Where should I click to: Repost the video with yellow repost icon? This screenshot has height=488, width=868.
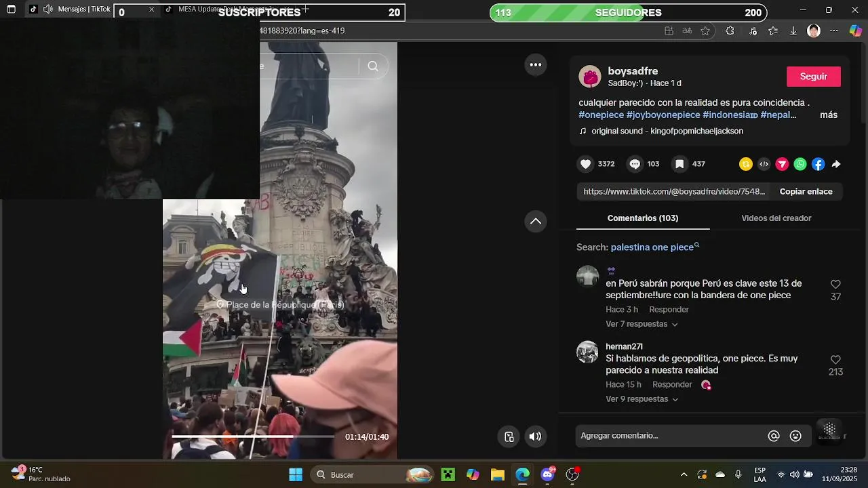(x=746, y=164)
